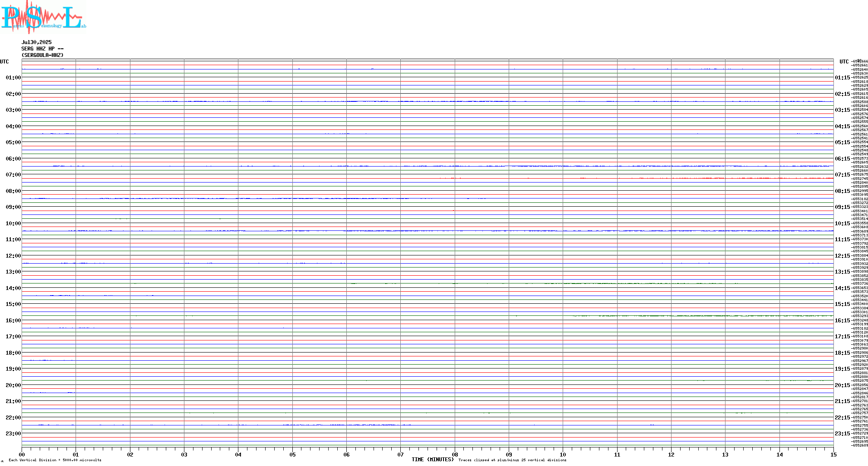868x466 pixels.
Task: Click bottom axis minute tick 03
Action: (184, 454)
